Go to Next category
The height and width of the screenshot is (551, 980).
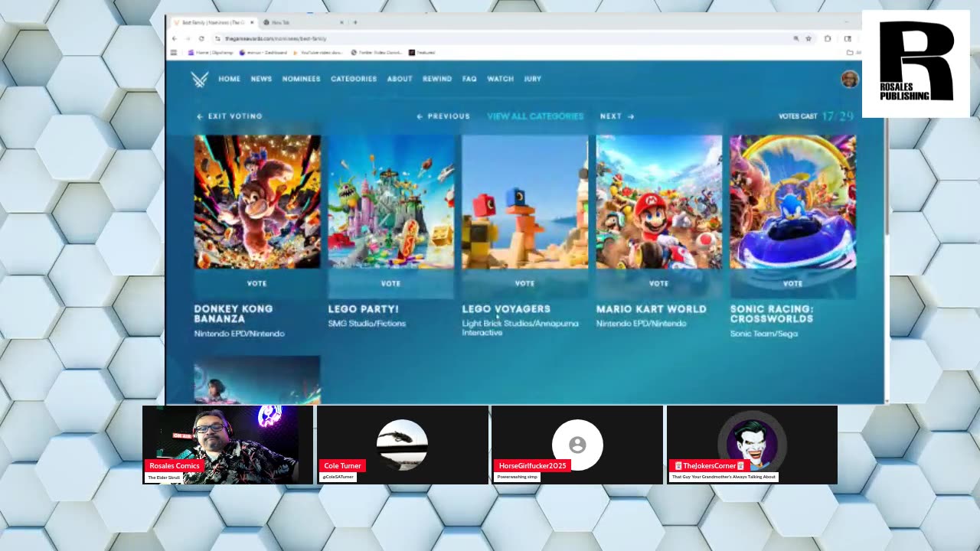pyautogui.click(x=617, y=116)
